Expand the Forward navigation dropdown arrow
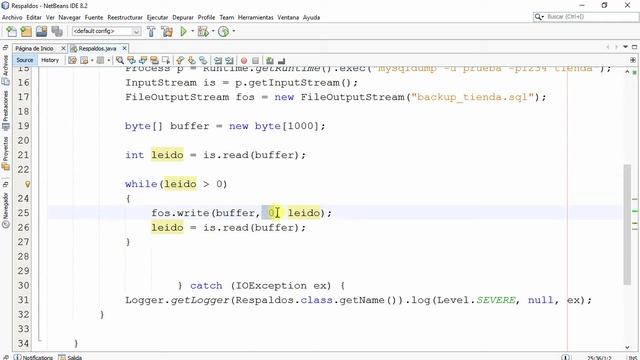The image size is (640, 360). [109, 60]
